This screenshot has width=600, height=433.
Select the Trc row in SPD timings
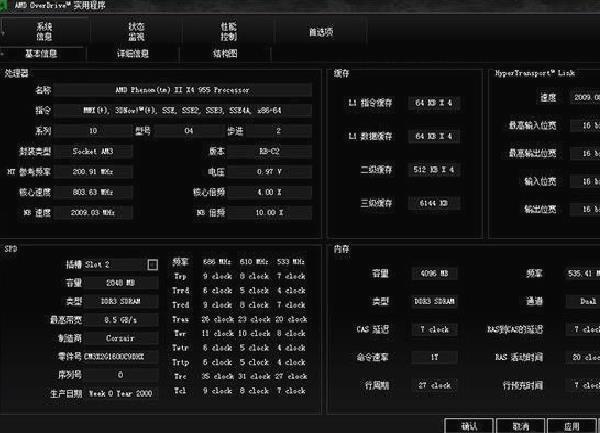click(x=240, y=376)
